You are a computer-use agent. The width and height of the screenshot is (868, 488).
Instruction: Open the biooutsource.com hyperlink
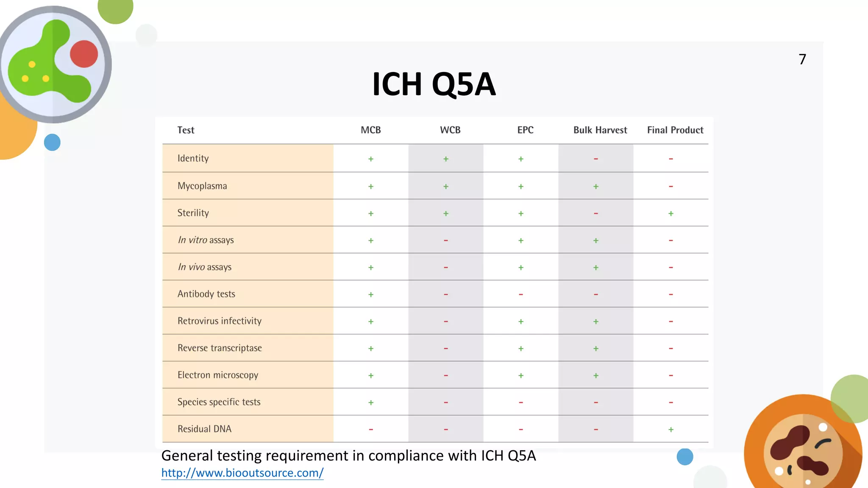(242, 473)
